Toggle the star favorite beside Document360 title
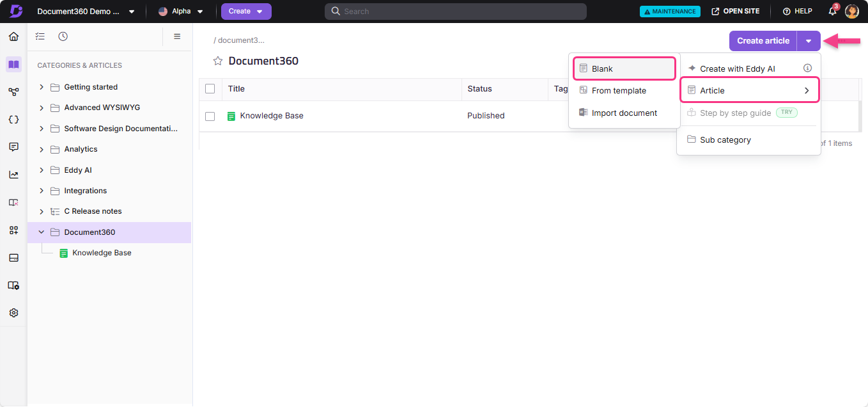 (x=217, y=60)
